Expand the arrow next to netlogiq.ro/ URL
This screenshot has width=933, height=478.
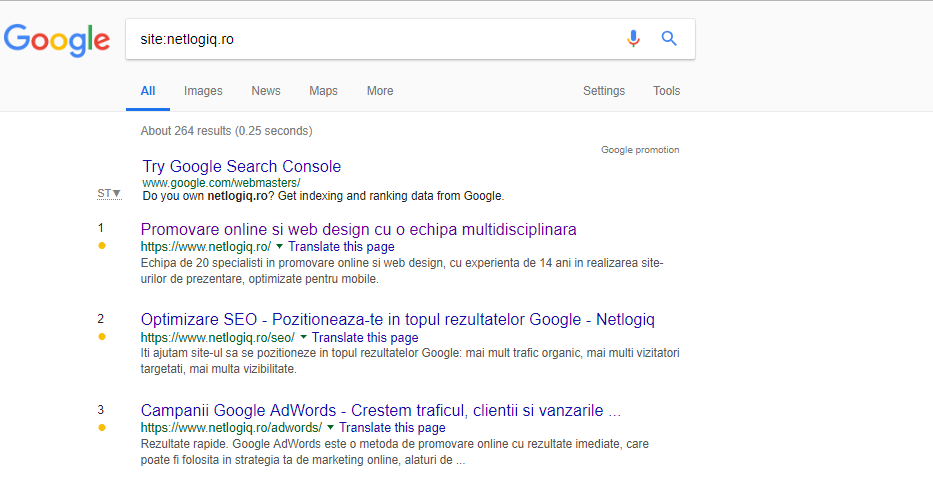pos(279,246)
